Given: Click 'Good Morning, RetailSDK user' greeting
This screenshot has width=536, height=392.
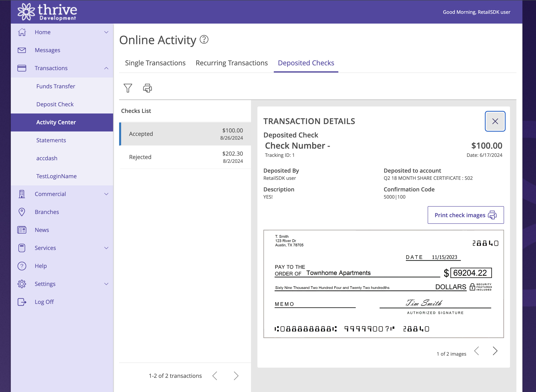Looking at the screenshot, I should tap(476, 12).
